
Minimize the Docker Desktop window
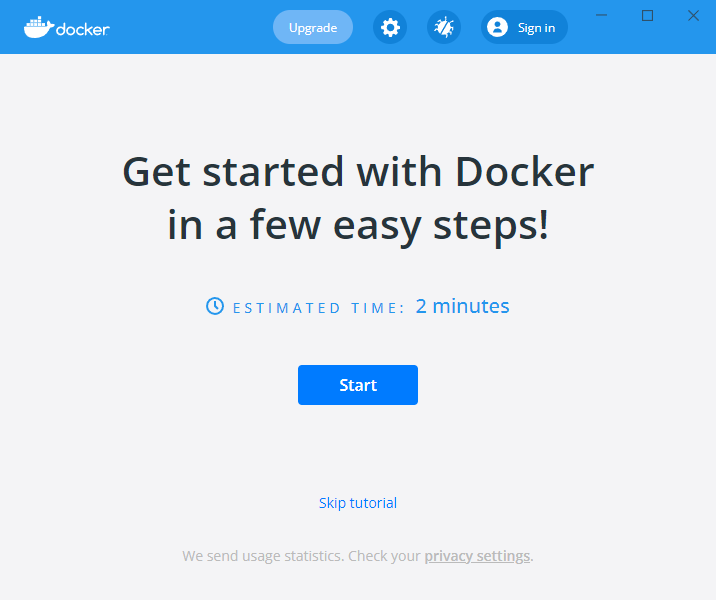click(601, 16)
